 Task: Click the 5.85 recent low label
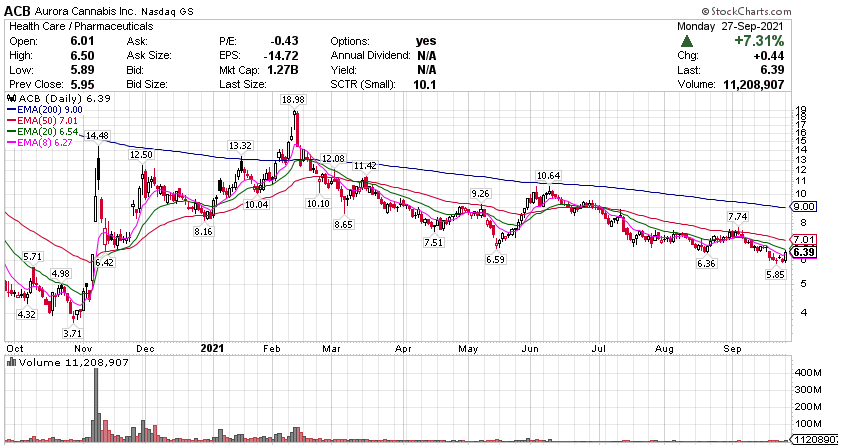click(x=776, y=274)
